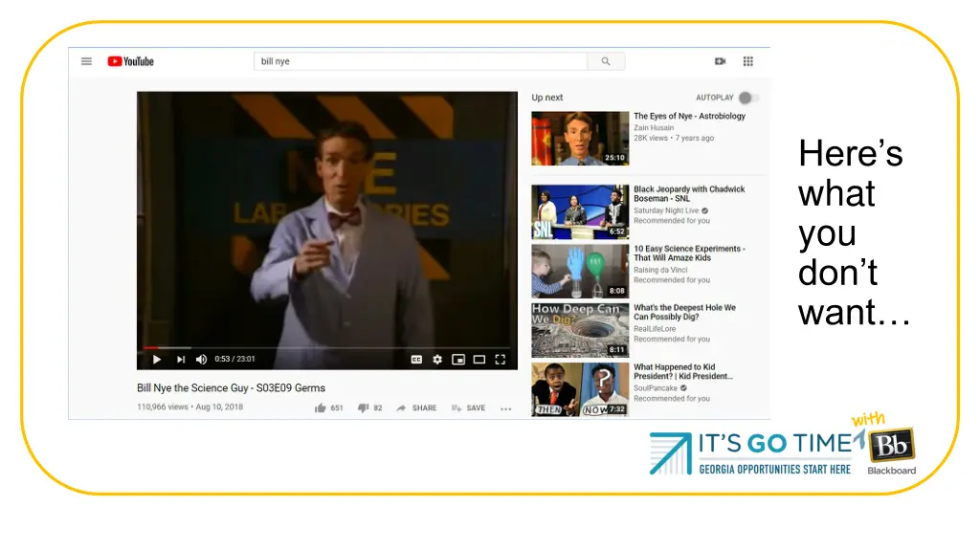Image resolution: width=980 pixels, height=551 pixels.
Task: Enter full screen mode
Action: point(500,360)
